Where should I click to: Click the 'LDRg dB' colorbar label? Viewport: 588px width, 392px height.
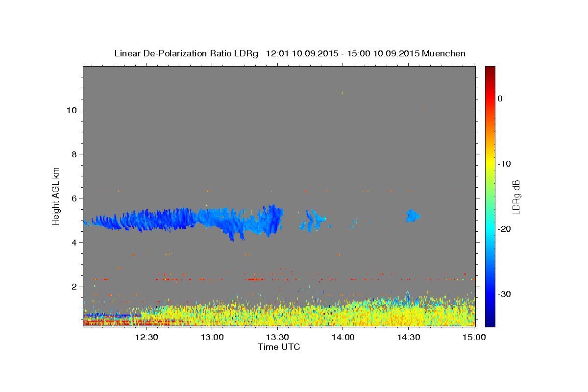515,196
